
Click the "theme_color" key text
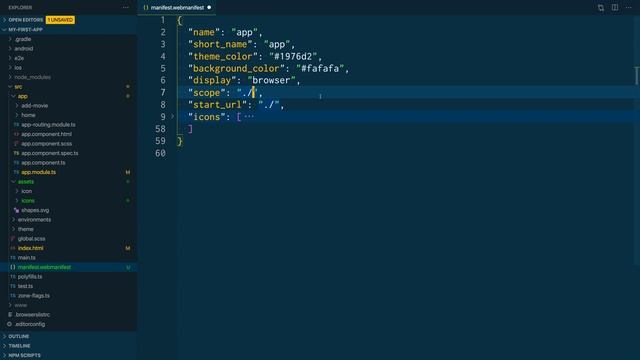click(x=223, y=56)
